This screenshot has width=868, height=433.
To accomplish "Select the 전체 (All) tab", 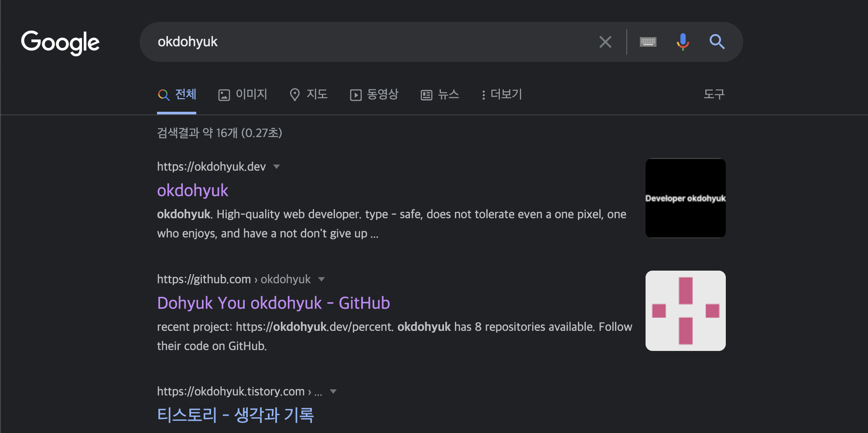I will tap(177, 95).
